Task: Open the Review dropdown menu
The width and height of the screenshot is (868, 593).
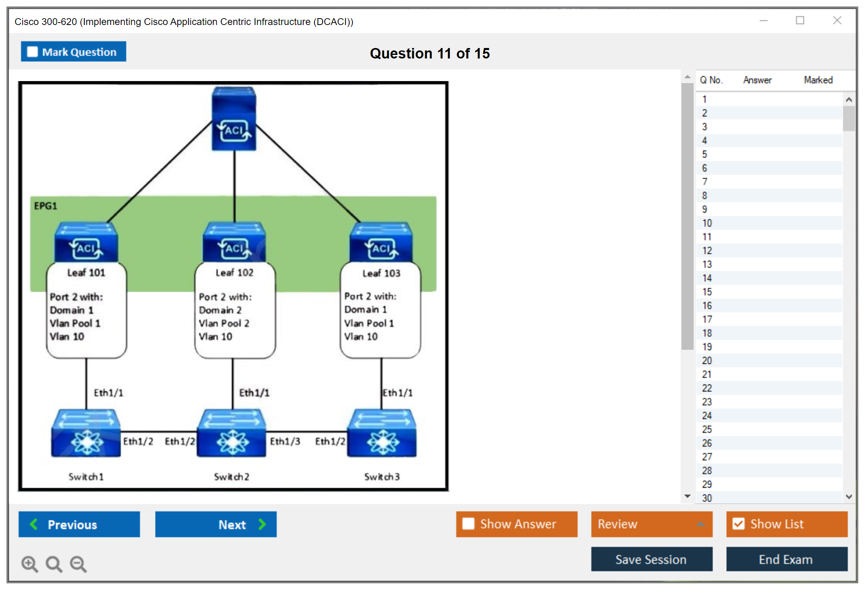Action: tap(652, 524)
